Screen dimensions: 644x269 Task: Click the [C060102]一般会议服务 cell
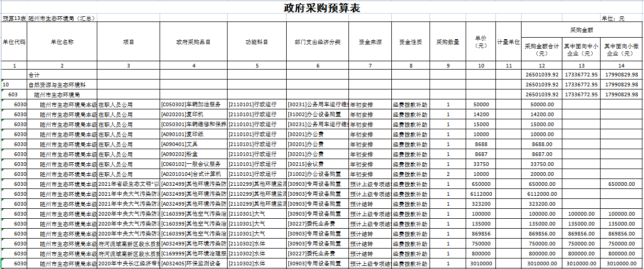pos(194,164)
